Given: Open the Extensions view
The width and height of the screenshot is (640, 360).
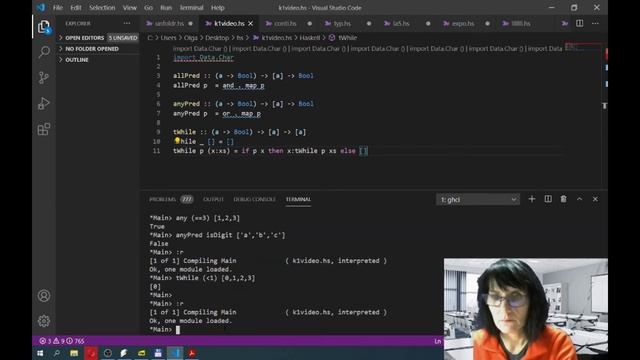Looking at the screenshot, I should click(x=44, y=129).
